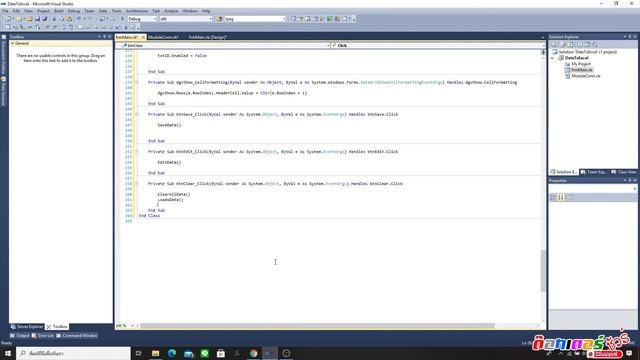Click the Save icon in the toolbar
The width and height of the screenshot is (640, 360).
[x=38, y=19]
